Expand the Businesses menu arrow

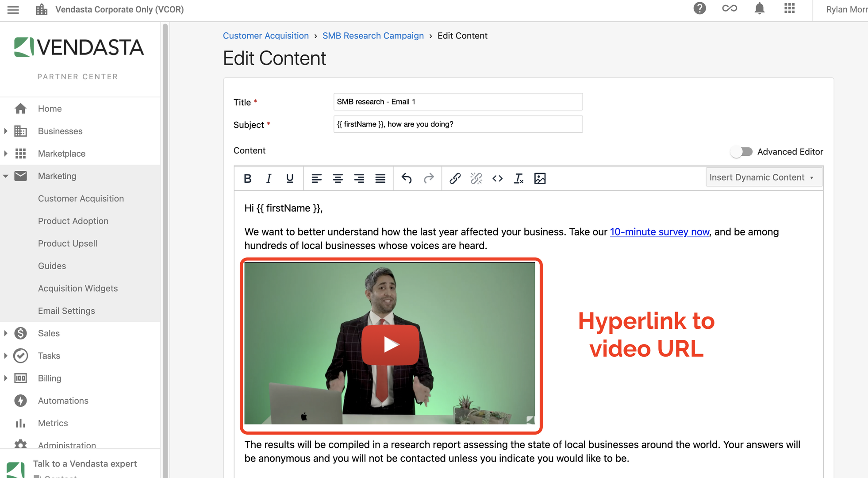[x=6, y=131]
